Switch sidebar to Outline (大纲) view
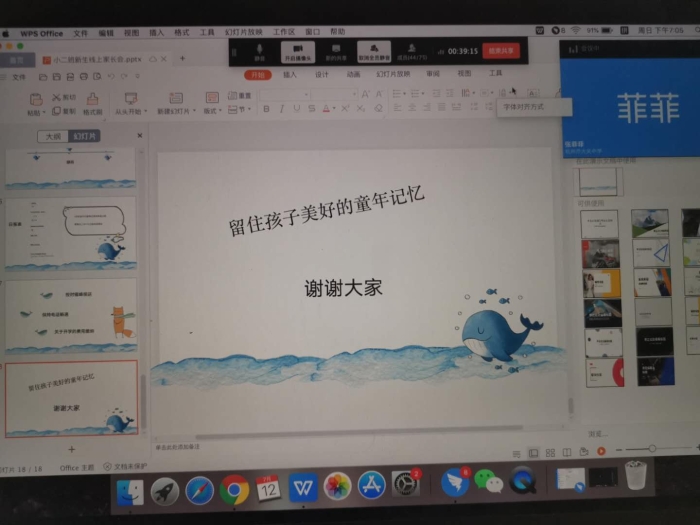This screenshot has height=525, width=700. (53, 136)
